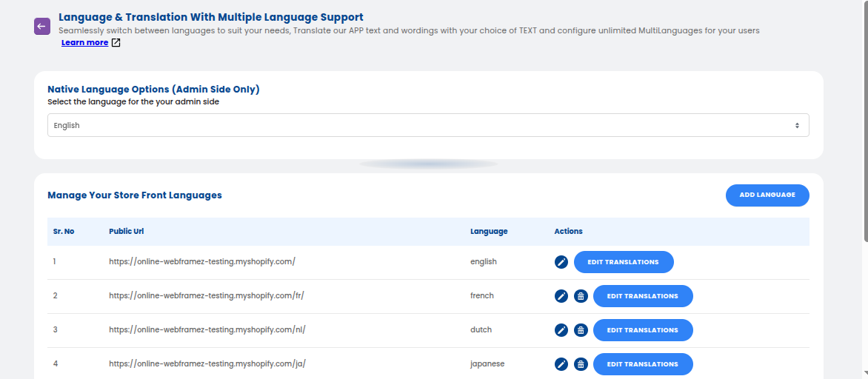Open Edit Translations for japanese

(x=642, y=364)
